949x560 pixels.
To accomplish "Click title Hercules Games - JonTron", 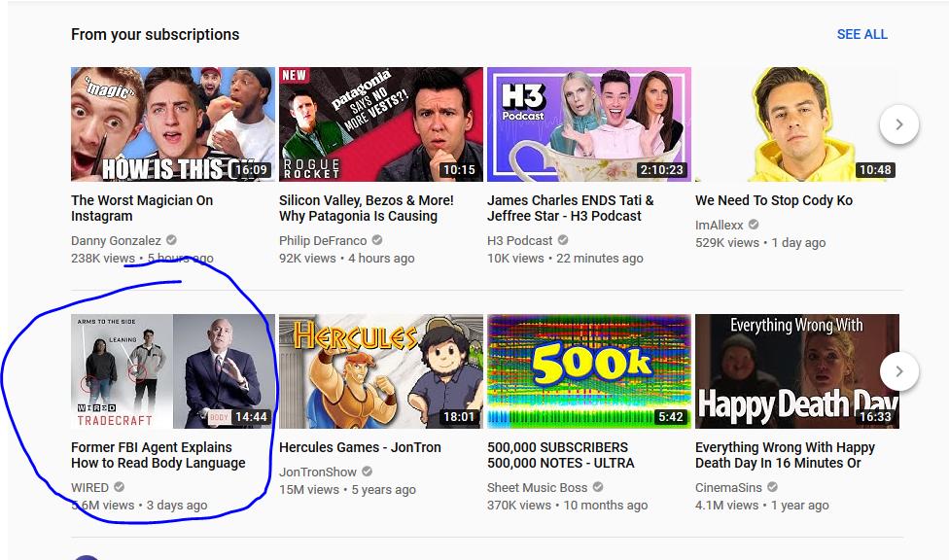I will (x=360, y=447).
